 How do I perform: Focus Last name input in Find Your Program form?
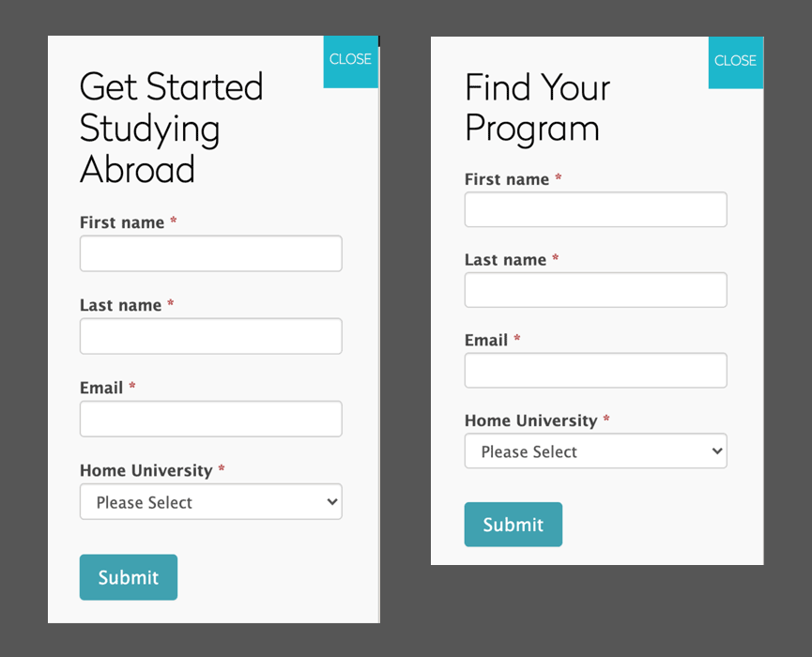coord(595,290)
